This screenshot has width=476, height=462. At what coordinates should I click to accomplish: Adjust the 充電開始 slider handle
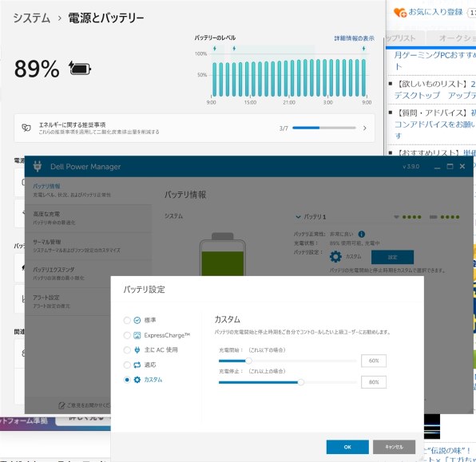[x=248, y=361]
